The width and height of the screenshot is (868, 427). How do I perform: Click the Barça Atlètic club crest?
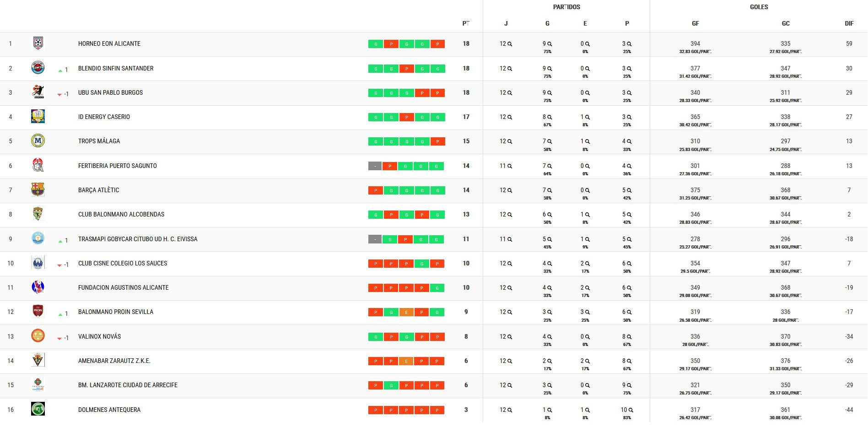tap(38, 190)
